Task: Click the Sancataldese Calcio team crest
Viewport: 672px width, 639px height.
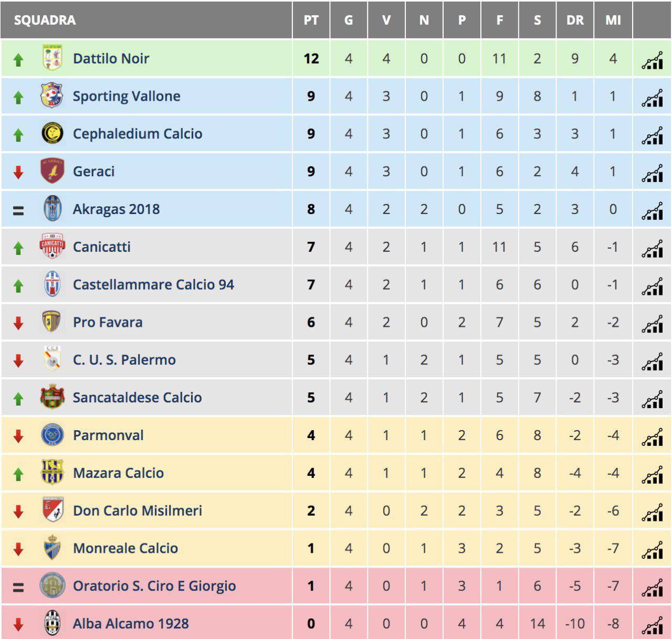Action: (52, 397)
